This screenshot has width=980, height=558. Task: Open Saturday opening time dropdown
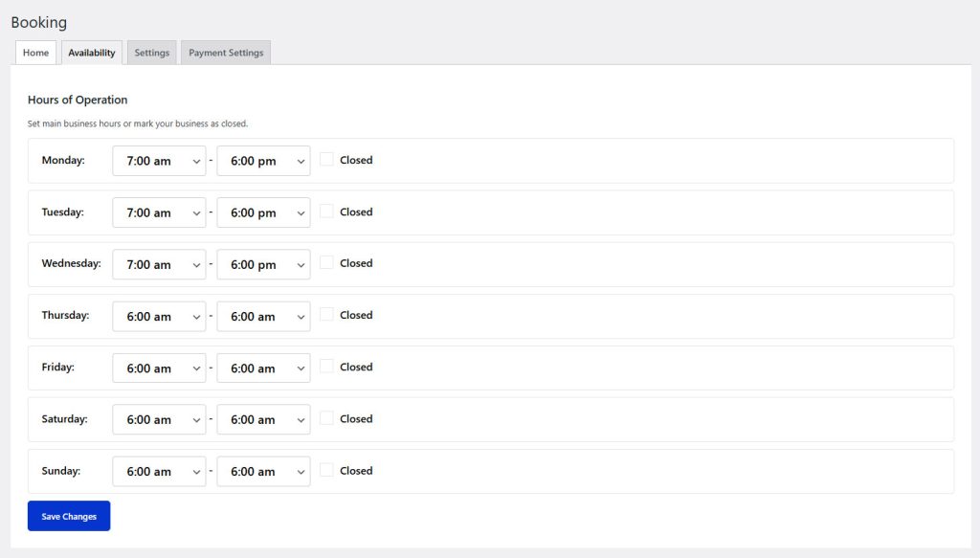pos(159,419)
